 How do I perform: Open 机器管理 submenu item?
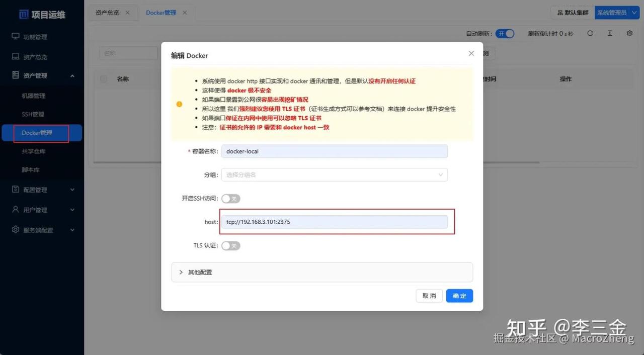34,96
